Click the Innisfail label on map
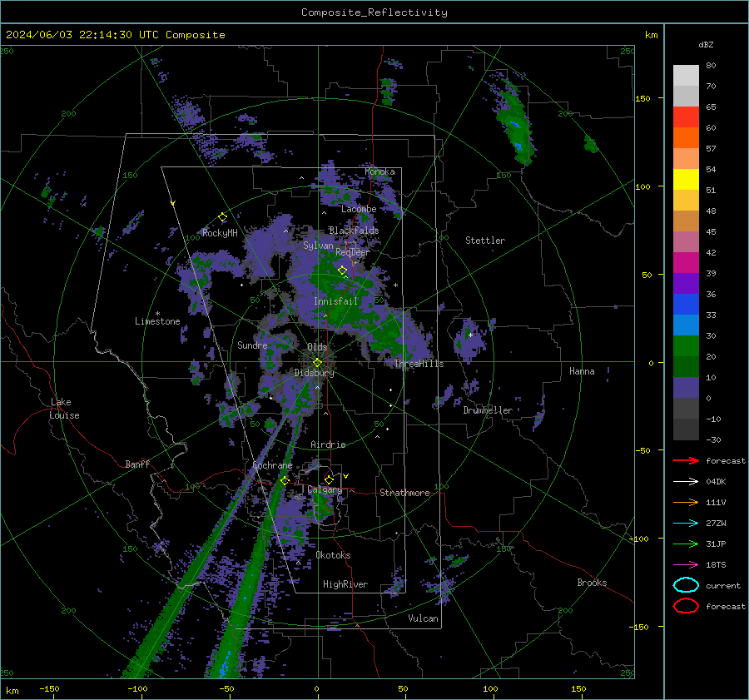Image resolution: width=749 pixels, height=700 pixels. pos(335,301)
